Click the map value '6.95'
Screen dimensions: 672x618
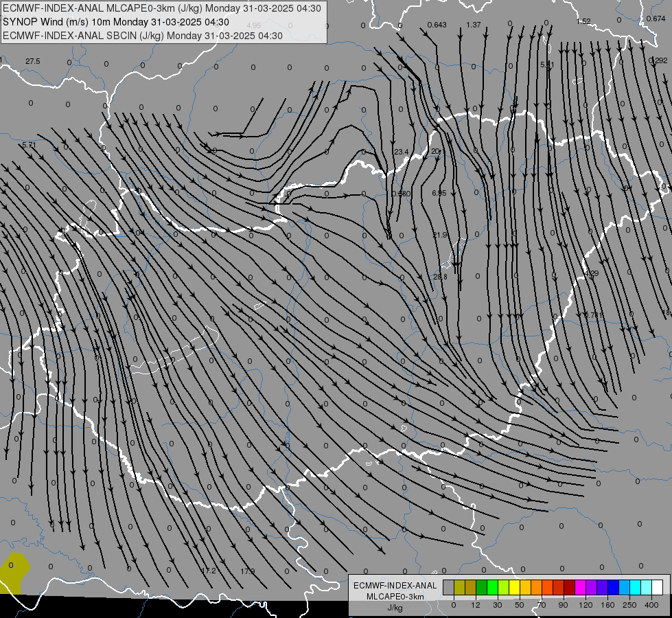[439, 194]
